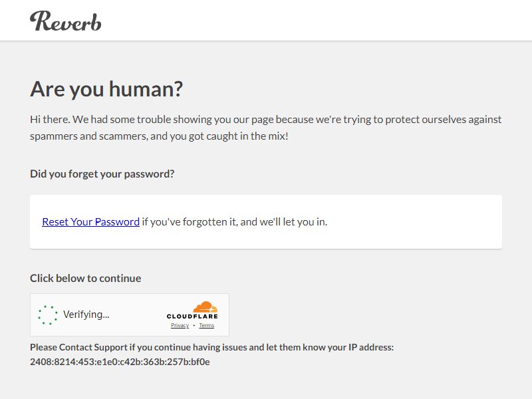Image resolution: width=532 pixels, height=399 pixels.
Task: Click the Did you forget your password? heading
Action: (102, 174)
